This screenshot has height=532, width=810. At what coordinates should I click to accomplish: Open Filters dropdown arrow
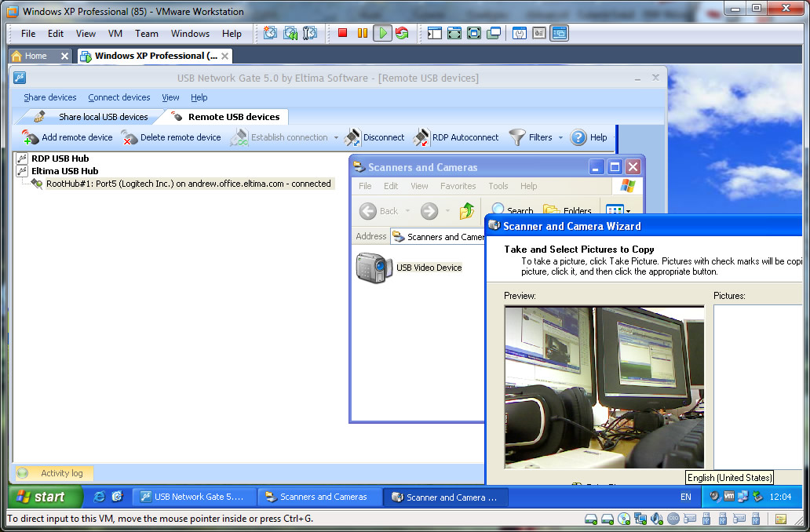pos(560,137)
